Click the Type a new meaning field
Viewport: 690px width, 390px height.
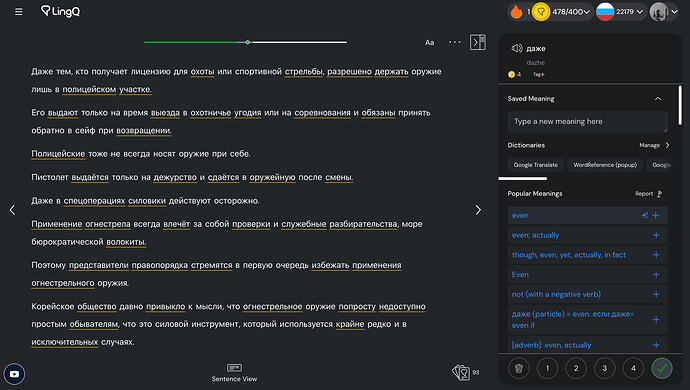point(587,121)
